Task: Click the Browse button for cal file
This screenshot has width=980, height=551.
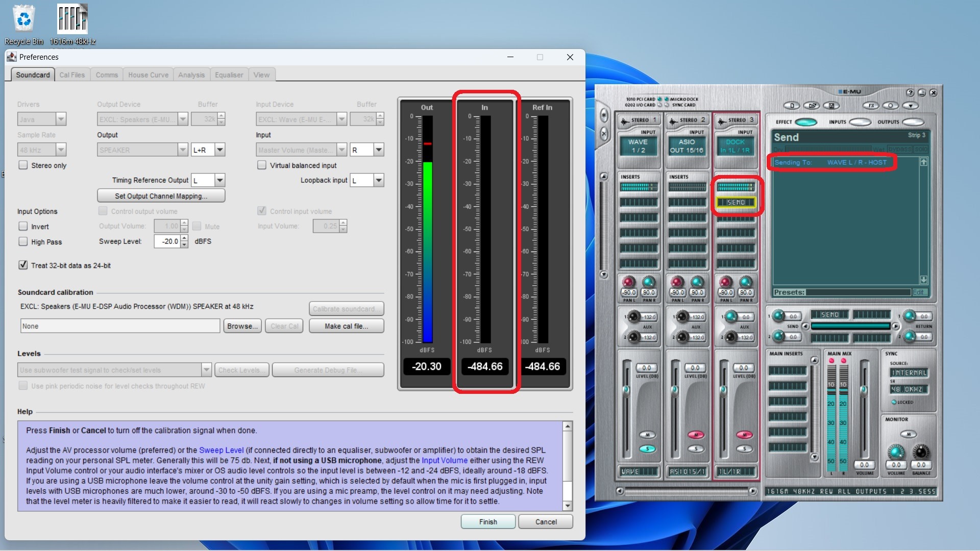Action: coord(242,326)
